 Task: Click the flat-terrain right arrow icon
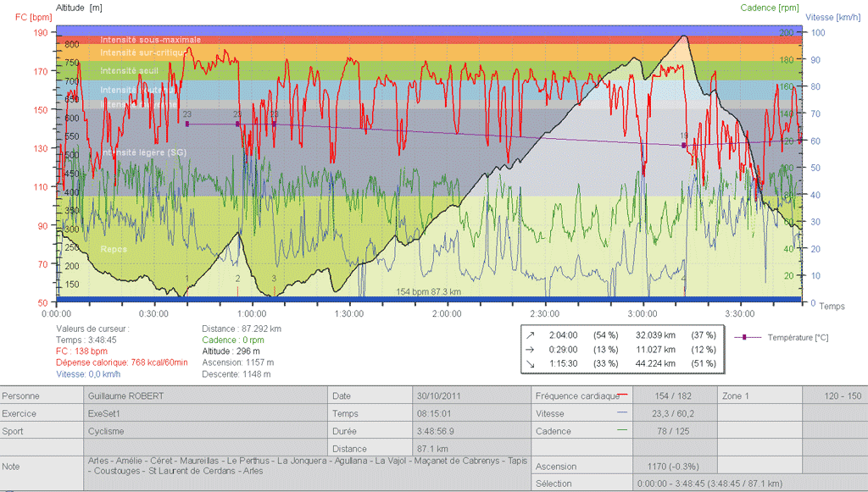tap(531, 349)
